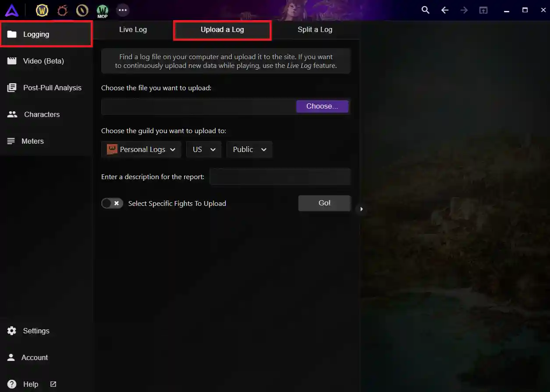This screenshot has height=392, width=550.
Task: Open the US region dropdown
Action: click(x=203, y=149)
